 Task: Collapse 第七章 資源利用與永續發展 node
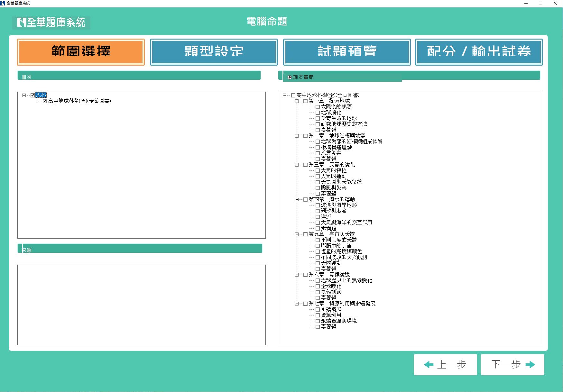pos(297,304)
